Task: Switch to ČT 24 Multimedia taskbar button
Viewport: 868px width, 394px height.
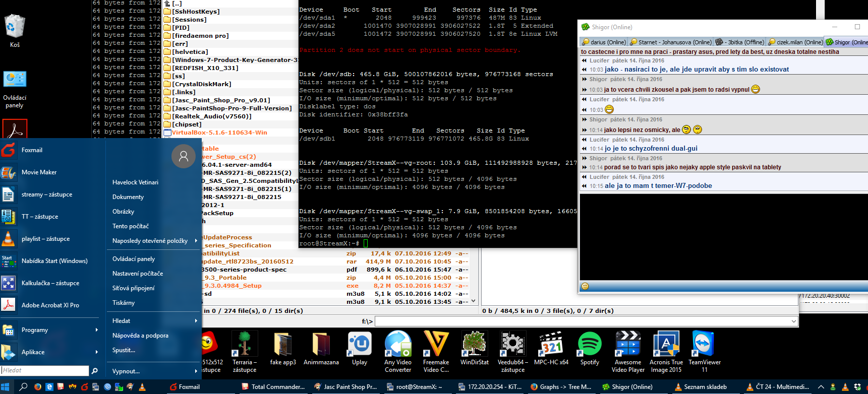Action: click(x=778, y=387)
